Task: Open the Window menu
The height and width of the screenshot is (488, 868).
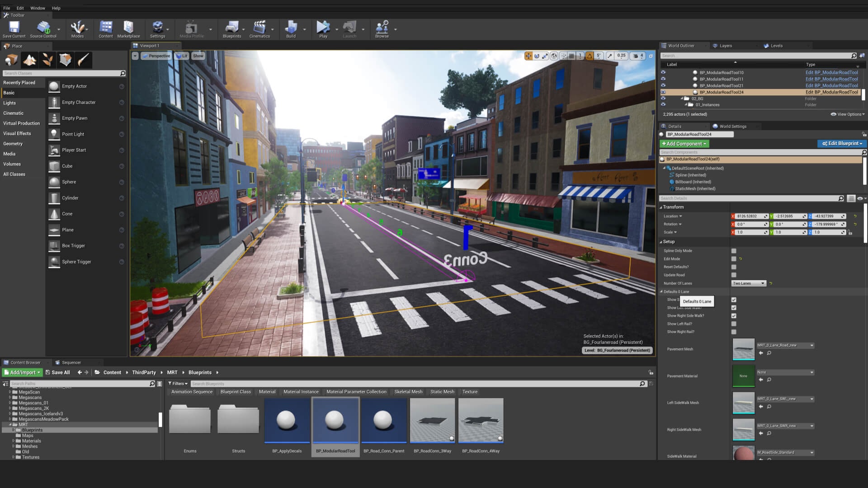Action: [38, 8]
